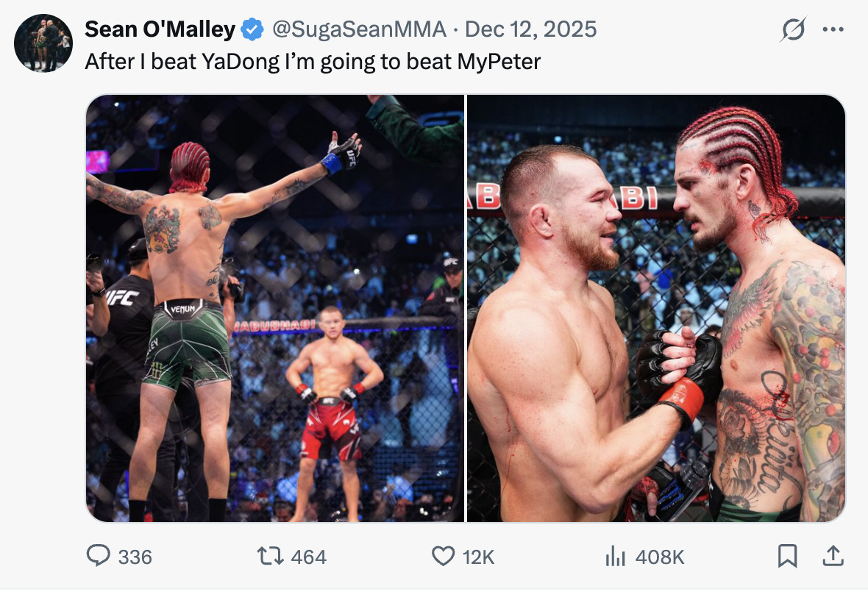This screenshot has height=597, width=868.
Task: Click the 12K likes count
Action: (478, 557)
